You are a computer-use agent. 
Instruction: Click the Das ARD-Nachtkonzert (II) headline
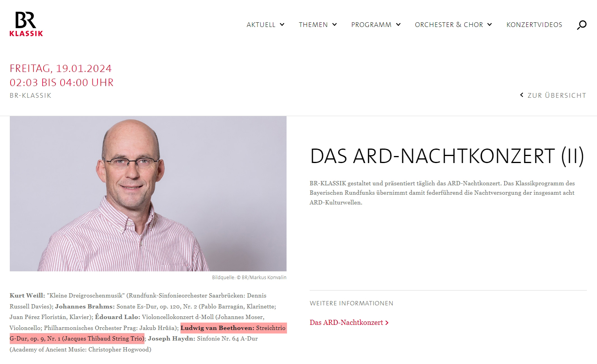click(447, 156)
